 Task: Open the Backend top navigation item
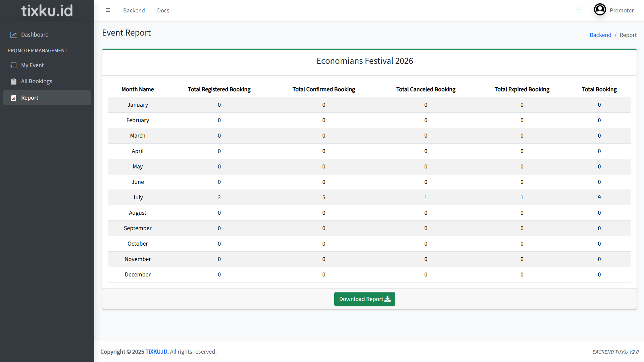pyautogui.click(x=134, y=10)
